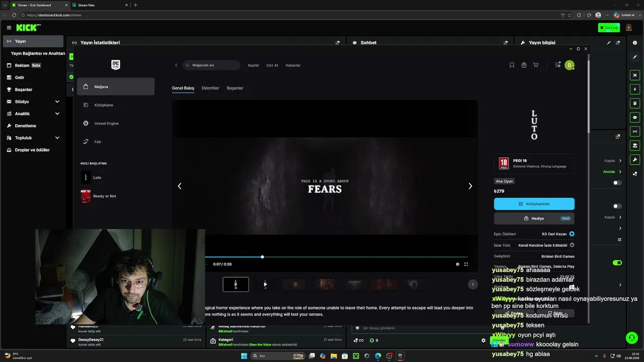The image size is (644, 362).
Task: Switch to the Başarılar tab in Epic store
Action: click(x=235, y=88)
